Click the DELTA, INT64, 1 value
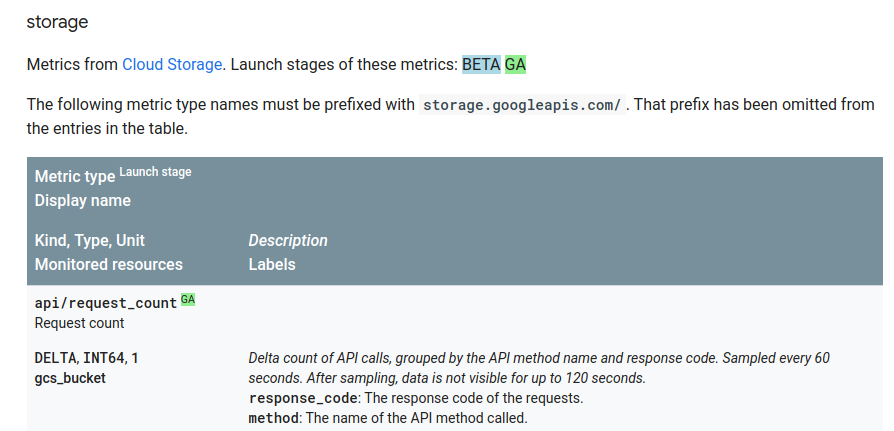Image resolution: width=894 pixels, height=431 pixels. [87, 357]
